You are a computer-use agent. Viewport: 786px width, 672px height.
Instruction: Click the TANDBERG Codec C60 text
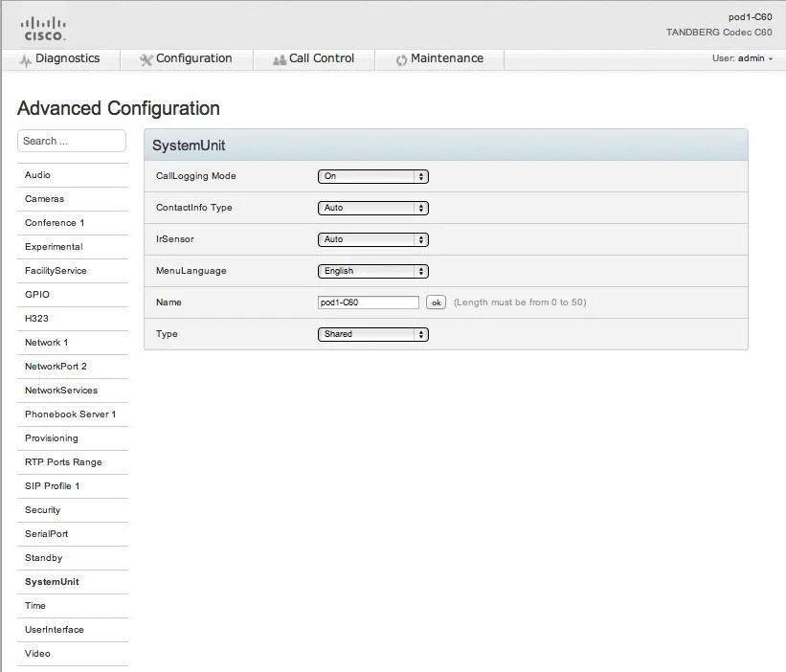click(719, 33)
